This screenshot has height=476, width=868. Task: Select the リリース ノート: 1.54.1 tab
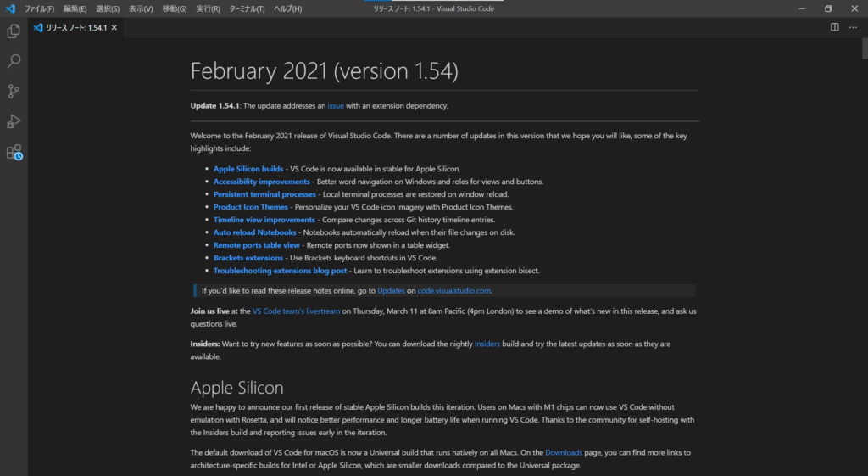pos(75,27)
